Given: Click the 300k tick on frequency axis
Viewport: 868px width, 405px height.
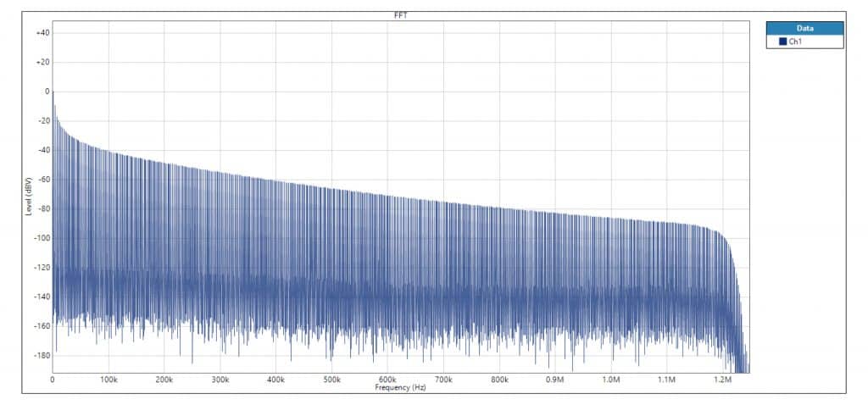Looking at the screenshot, I should (220, 380).
